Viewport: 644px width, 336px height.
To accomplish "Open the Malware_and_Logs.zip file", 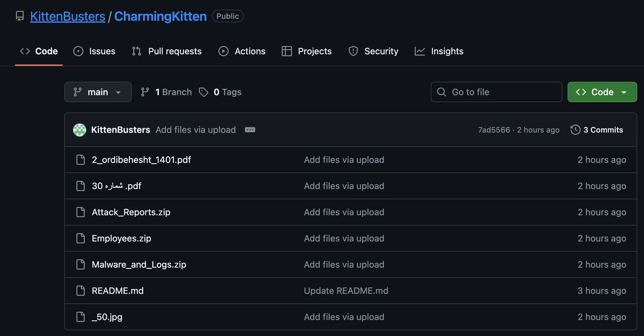I will point(139,265).
